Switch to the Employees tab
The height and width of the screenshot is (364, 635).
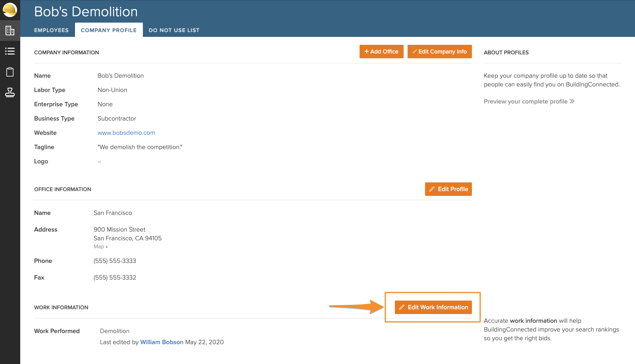[x=51, y=30]
